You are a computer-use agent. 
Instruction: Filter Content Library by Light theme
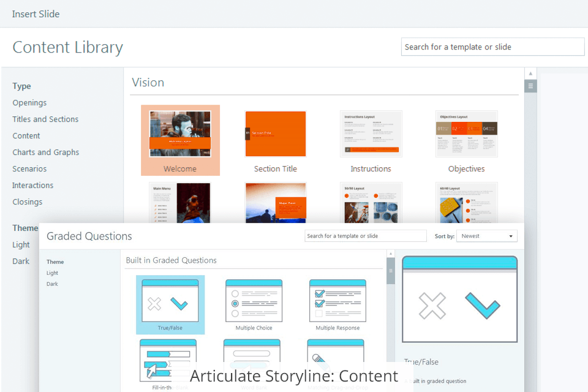(x=21, y=244)
